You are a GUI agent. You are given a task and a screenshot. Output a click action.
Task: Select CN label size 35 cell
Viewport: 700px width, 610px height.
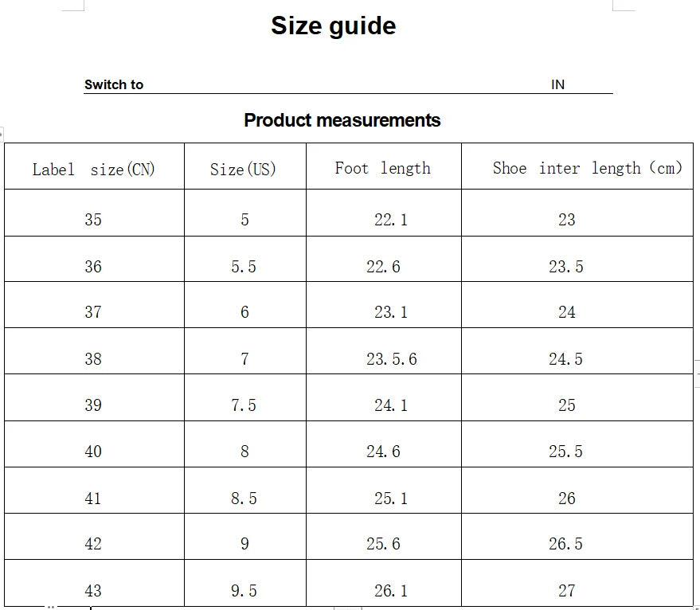(93, 220)
